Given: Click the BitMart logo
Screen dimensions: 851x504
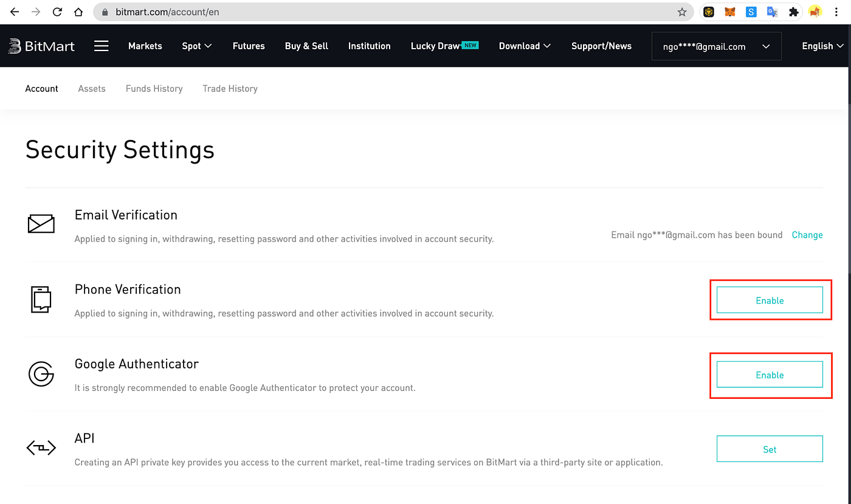Looking at the screenshot, I should coord(41,46).
